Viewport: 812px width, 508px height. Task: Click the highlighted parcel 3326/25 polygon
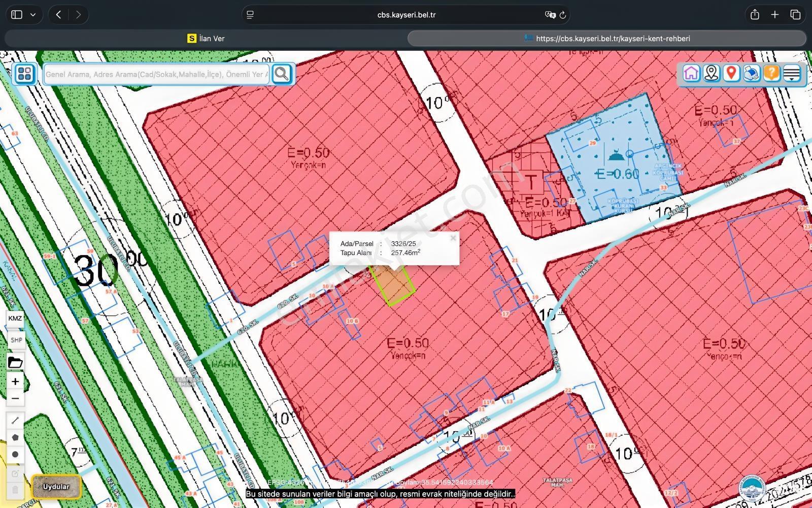pyautogui.click(x=394, y=285)
